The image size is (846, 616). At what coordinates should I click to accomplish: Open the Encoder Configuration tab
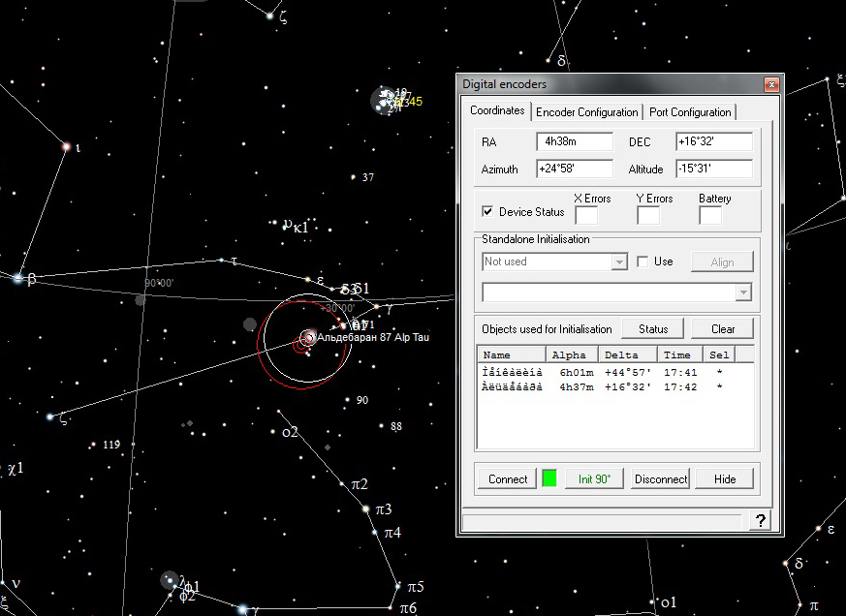pyautogui.click(x=586, y=112)
